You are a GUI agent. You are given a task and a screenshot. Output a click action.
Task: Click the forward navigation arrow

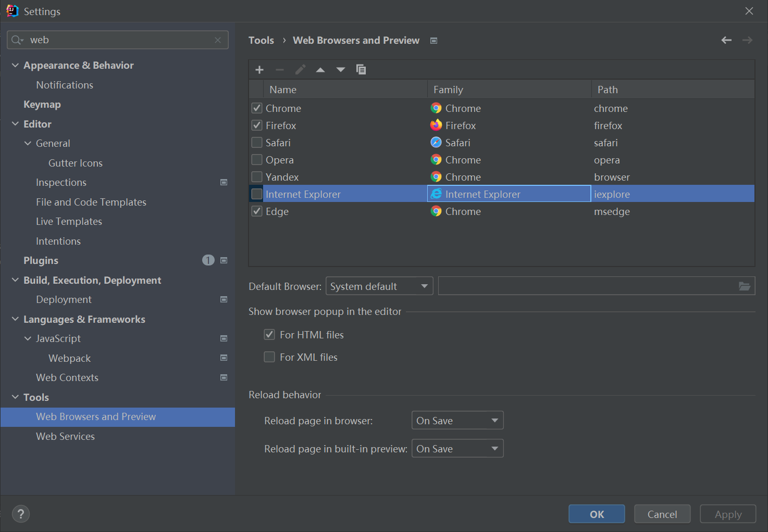(747, 40)
